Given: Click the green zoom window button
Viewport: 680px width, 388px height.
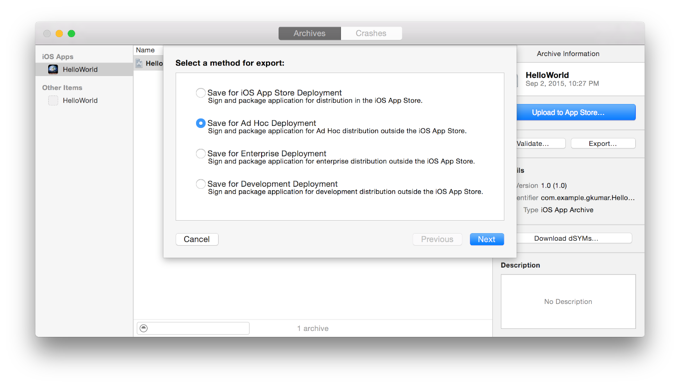Looking at the screenshot, I should tap(72, 33).
